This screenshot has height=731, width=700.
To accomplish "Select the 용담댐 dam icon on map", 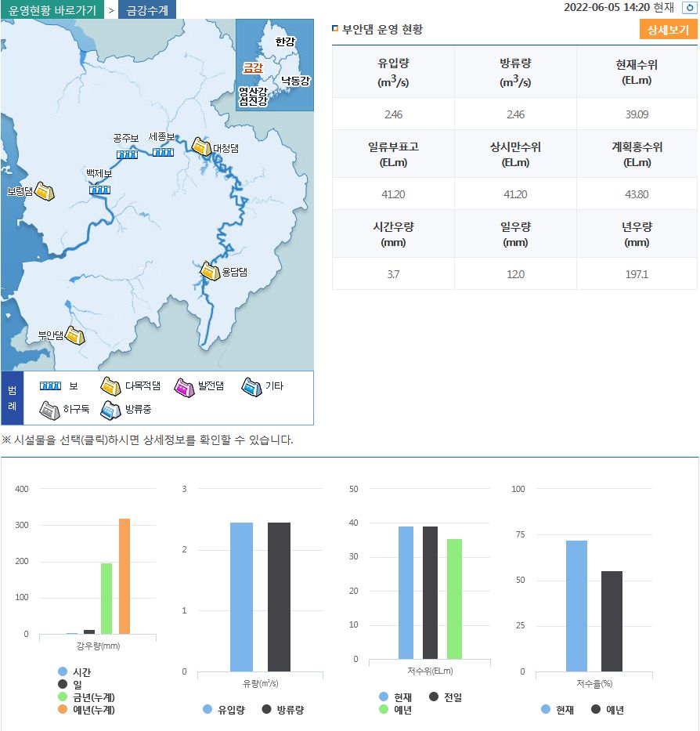I will click(x=210, y=271).
